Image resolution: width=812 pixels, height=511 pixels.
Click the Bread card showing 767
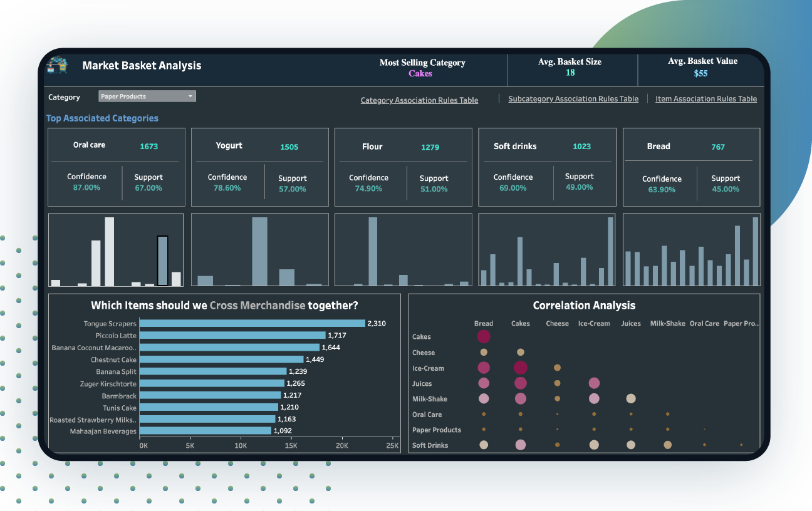(x=691, y=167)
